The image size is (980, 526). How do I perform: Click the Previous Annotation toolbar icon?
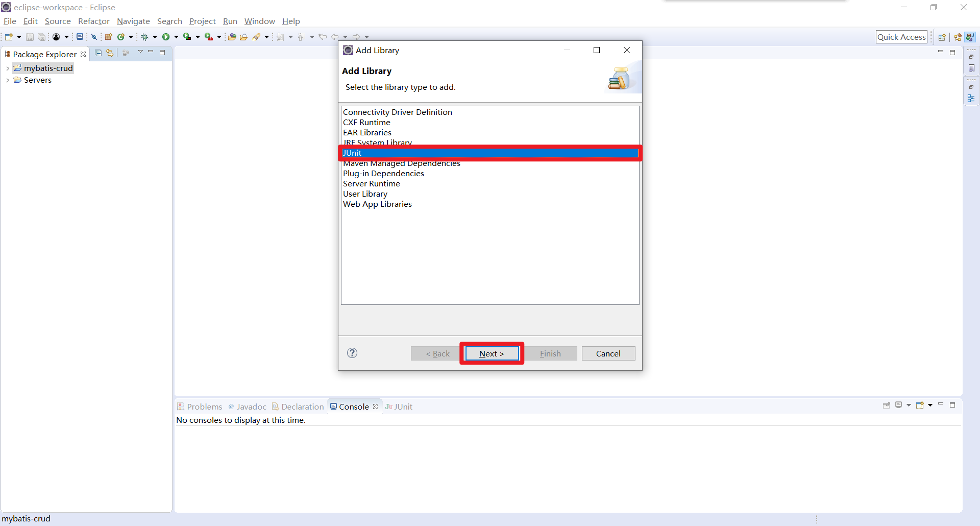pyautogui.click(x=302, y=37)
